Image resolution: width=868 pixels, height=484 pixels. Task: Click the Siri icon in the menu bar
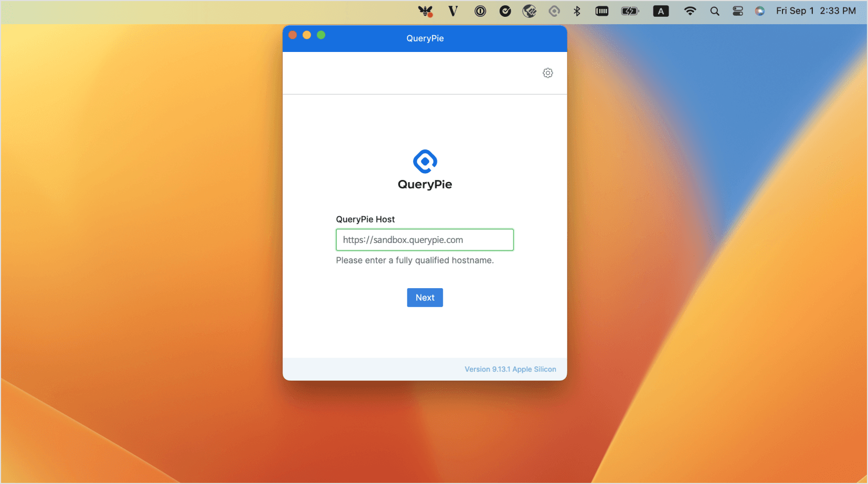pyautogui.click(x=759, y=10)
